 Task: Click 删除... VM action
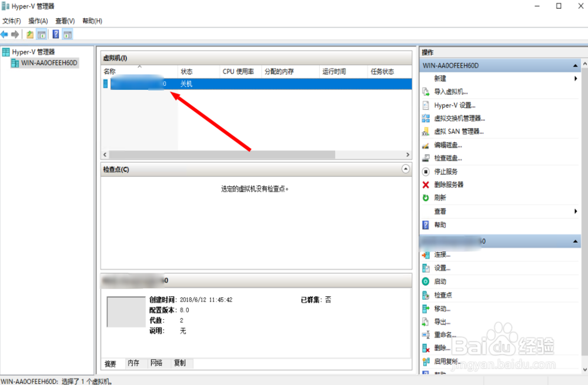click(443, 348)
